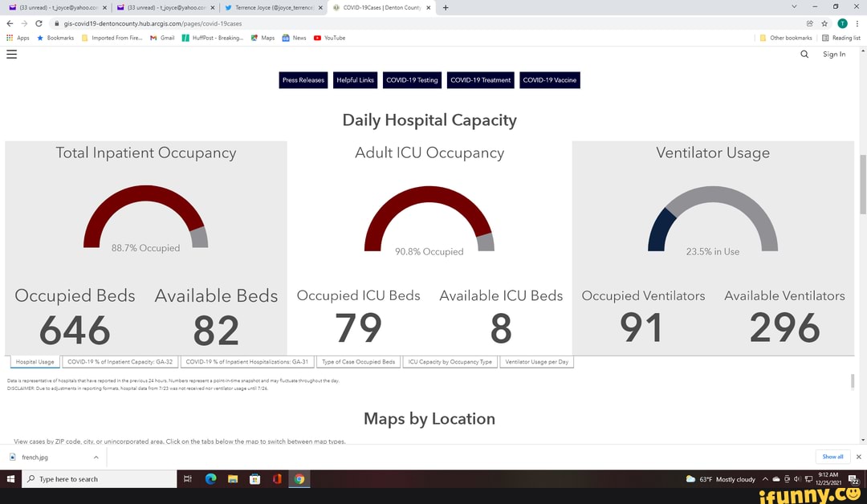Open the YouTube bookmark
The image size is (867, 504).
(329, 38)
